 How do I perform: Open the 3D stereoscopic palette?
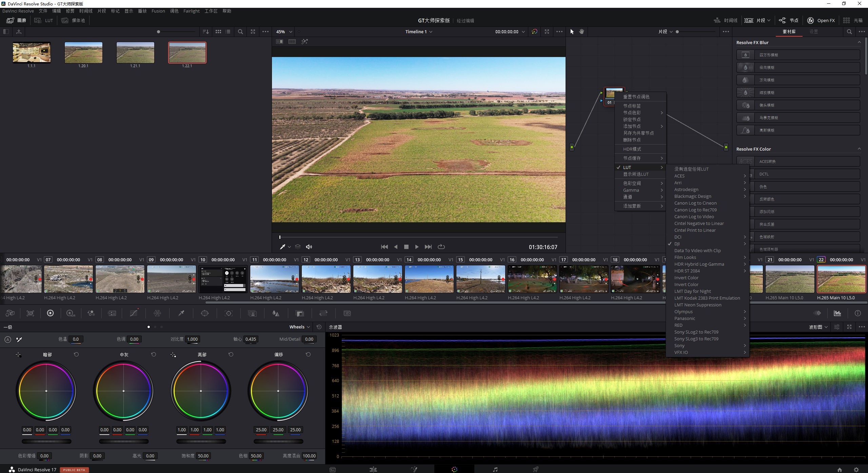point(347,313)
